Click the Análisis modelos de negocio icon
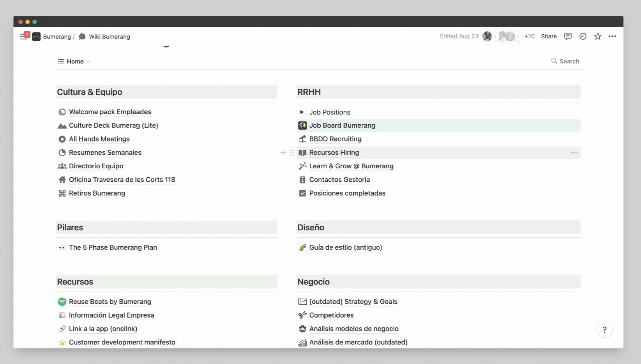The width and height of the screenshot is (641, 364). pyautogui.click(x=302, y=329)
